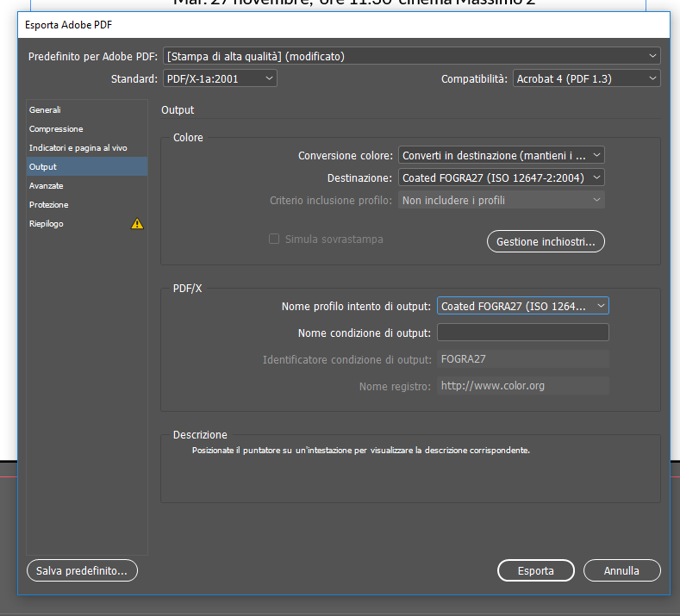Open the Predefinito per Adobe PDF dropdown
The height and width of the screenshot is (616, 680).
click(412, 56)
